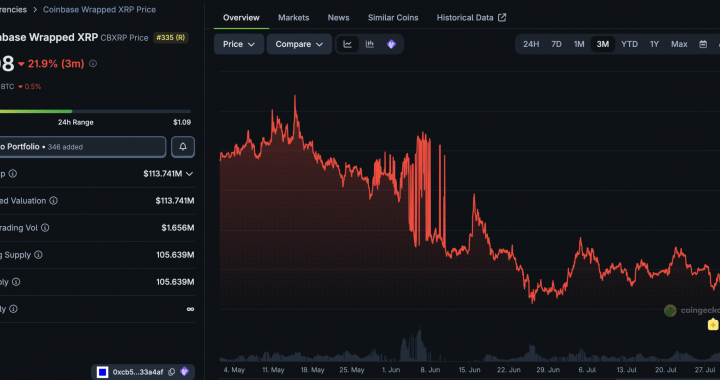Select the Max time range
The height and width of the screenshot is (380, 720).
point(679,44)
